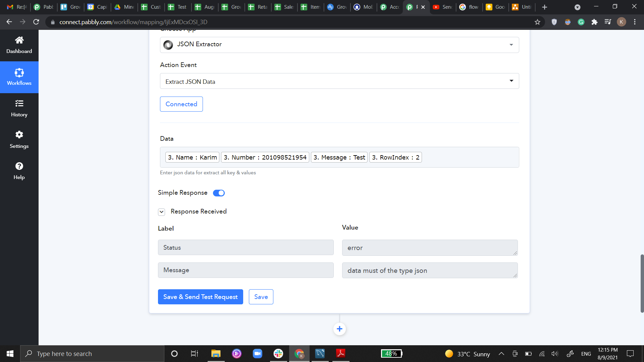Screen dimensions: 644x362
Task: Toggle the Simple Response switch
Action: (x=219, y=193)
